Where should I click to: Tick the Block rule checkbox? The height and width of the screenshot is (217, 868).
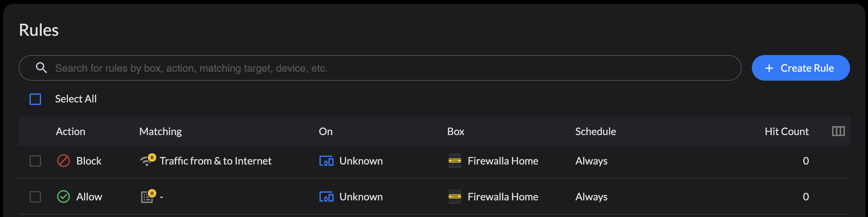35,161
